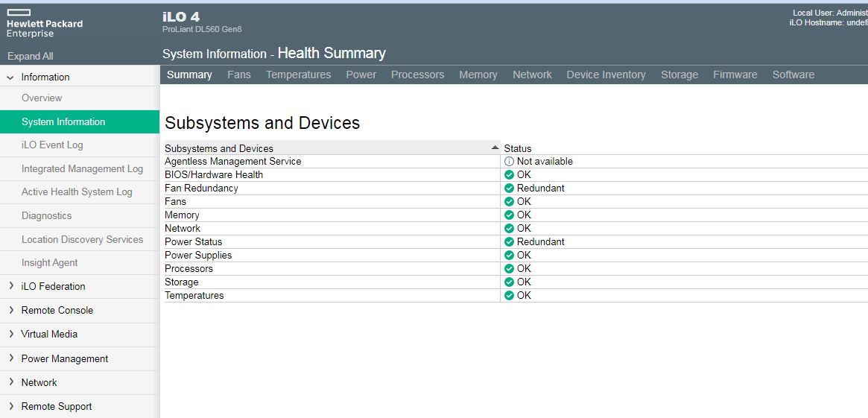Expand the iLO Federation section
The image size is (868, 418).
pos(11,286)
